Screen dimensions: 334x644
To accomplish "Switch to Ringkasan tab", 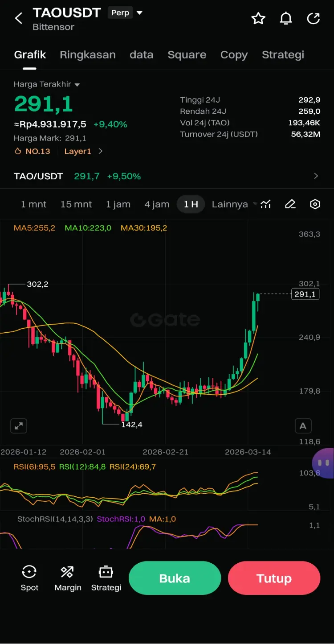I will point(88,55).
